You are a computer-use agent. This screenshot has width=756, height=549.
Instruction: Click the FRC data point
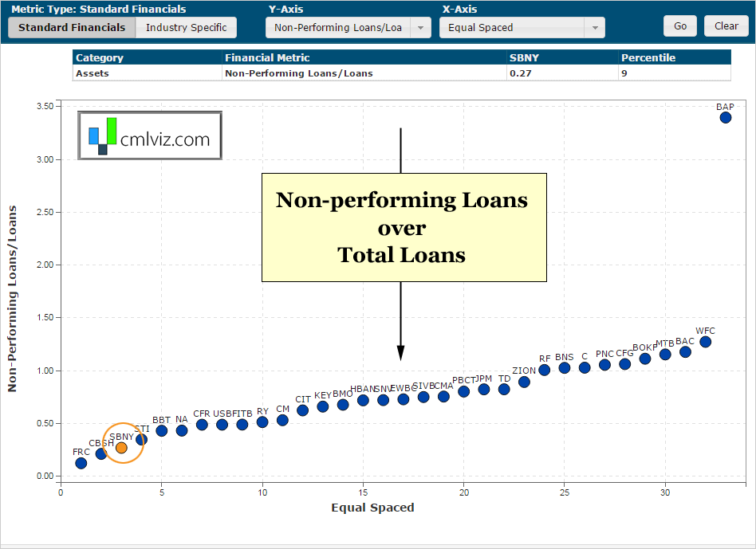coord(81,463)
